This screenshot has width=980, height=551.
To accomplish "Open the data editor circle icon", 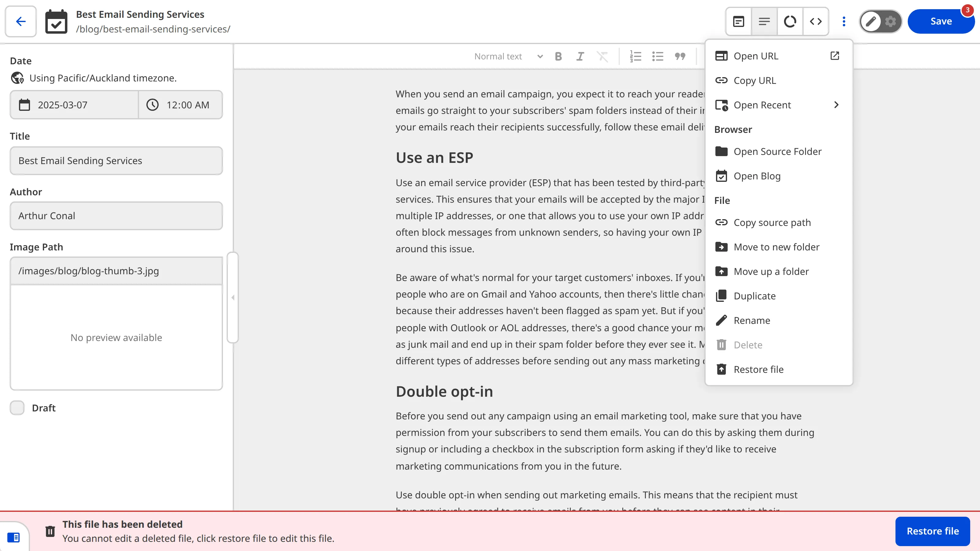I will click(790, 21).
